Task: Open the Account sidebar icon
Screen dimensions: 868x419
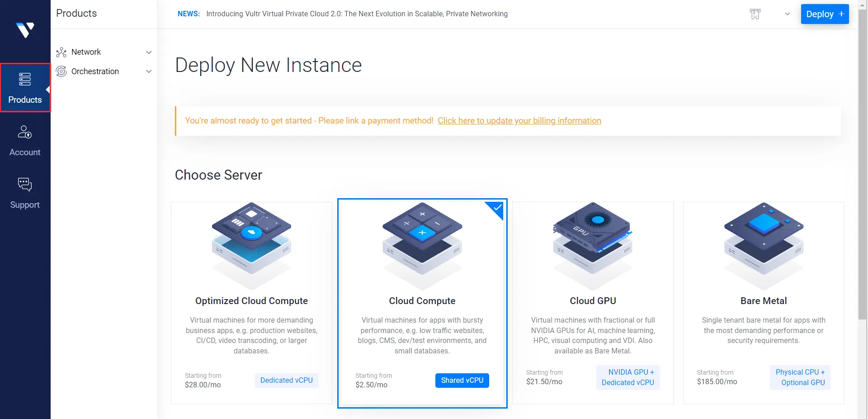Action: tap(25, 132)
